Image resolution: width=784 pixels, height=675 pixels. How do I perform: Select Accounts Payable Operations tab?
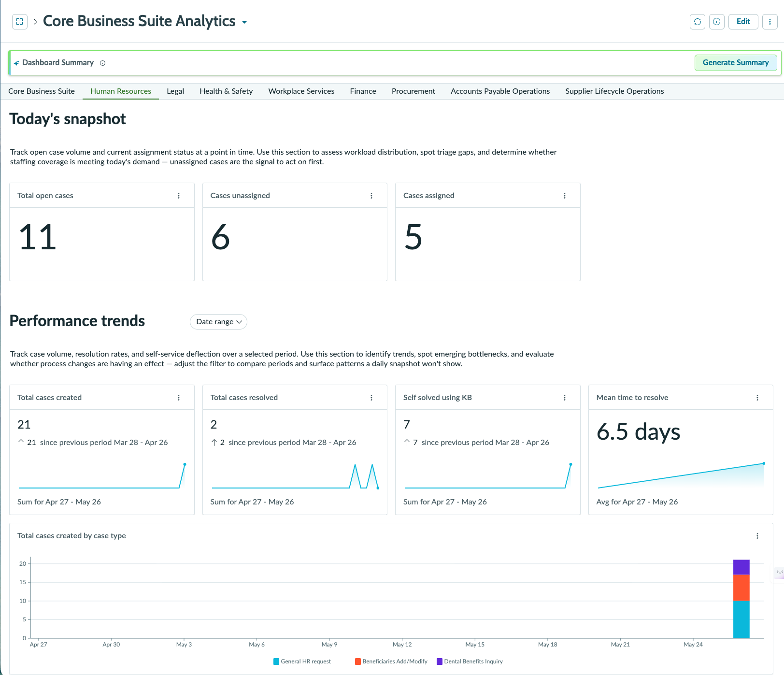point(500,91)
